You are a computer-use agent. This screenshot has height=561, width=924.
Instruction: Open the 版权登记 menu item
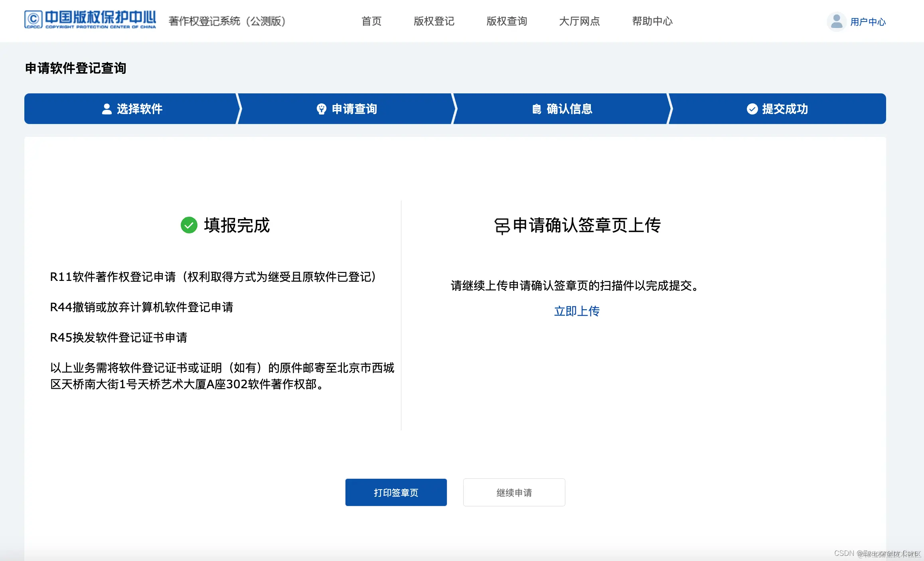434,21
